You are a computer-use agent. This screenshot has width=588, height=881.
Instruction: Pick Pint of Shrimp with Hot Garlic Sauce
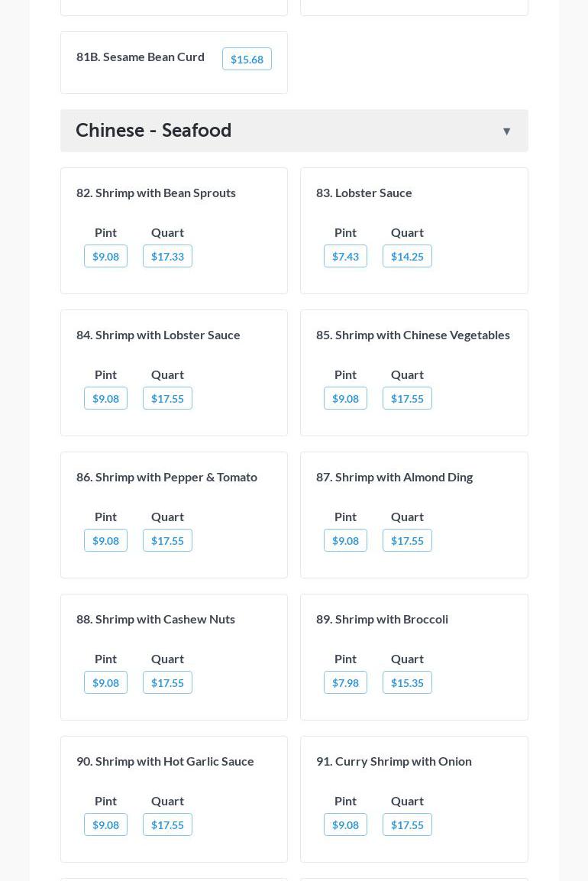(105, 825)
